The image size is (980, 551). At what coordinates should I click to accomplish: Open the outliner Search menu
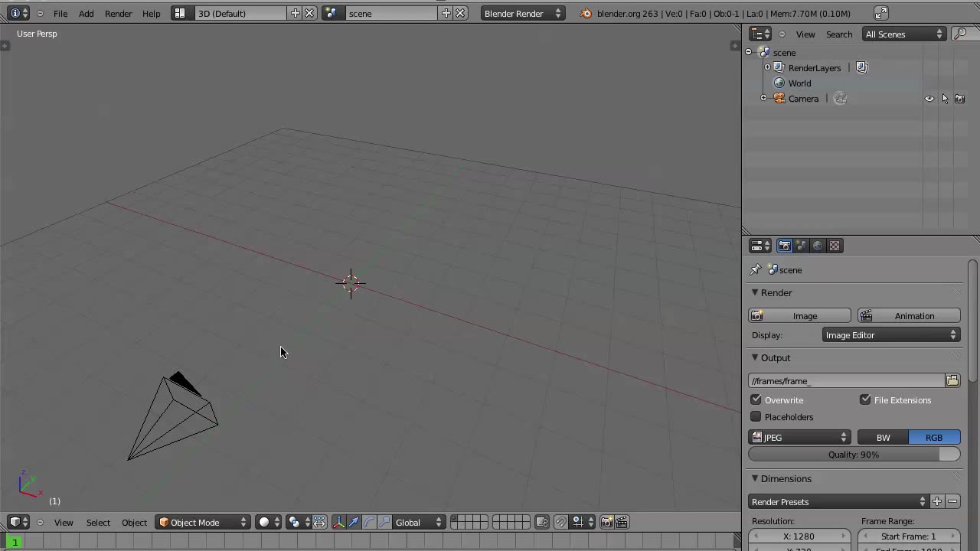click(x=839, y=34)
